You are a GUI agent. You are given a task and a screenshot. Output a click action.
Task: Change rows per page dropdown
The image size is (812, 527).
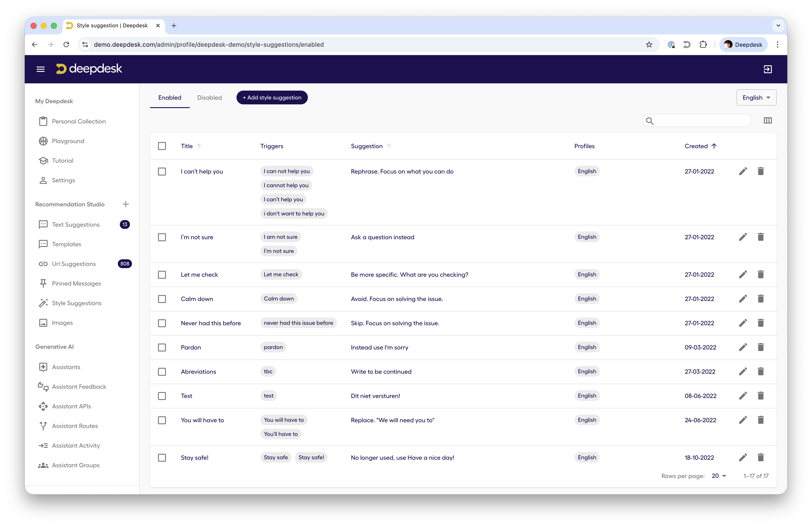coord(718,476)
